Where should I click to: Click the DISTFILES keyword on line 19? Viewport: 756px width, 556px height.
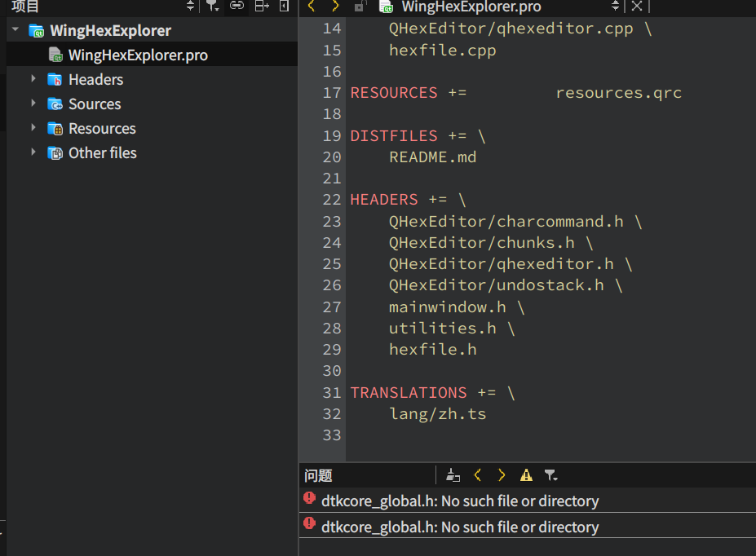[394, 136]
